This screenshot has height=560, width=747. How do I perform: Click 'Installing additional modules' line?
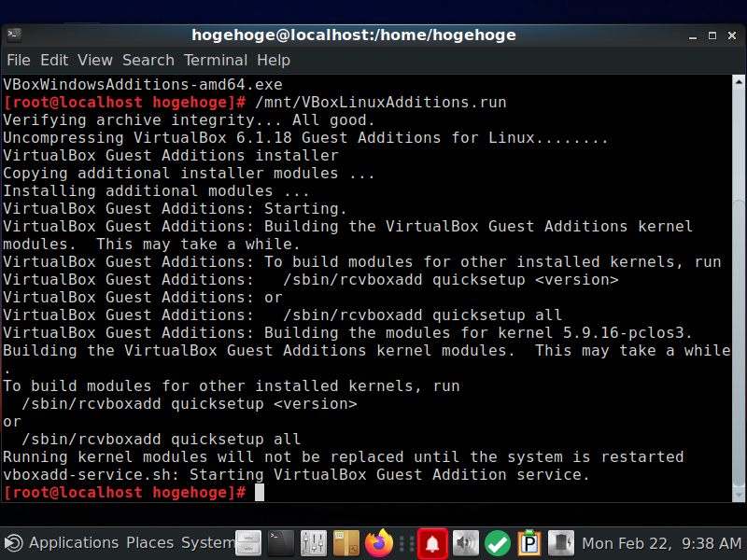[x=156, y=191]
